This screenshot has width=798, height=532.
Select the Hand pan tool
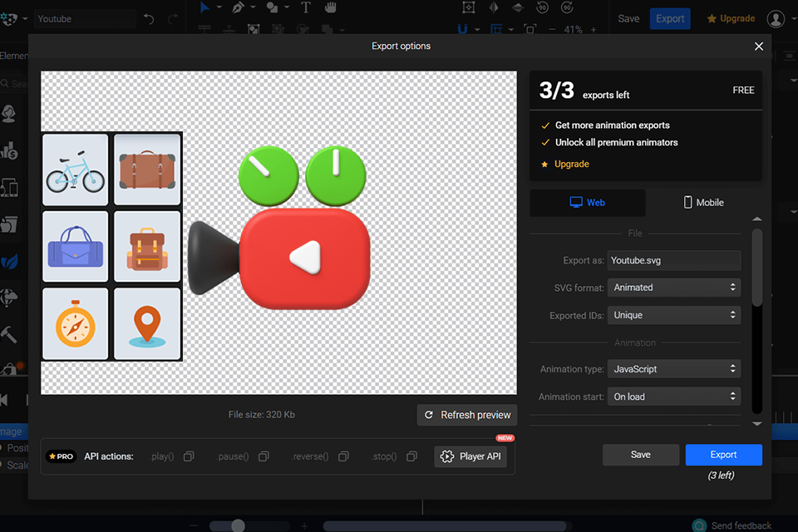[331, 7]
